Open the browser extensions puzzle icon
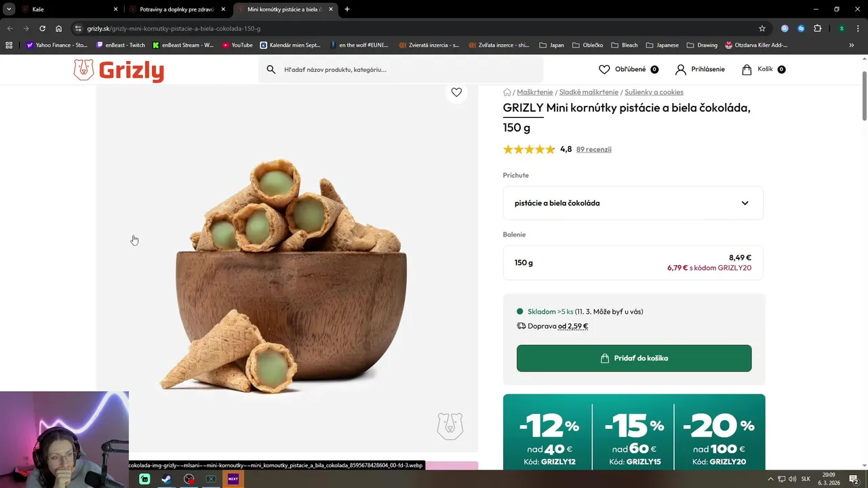 coord(817,28)
